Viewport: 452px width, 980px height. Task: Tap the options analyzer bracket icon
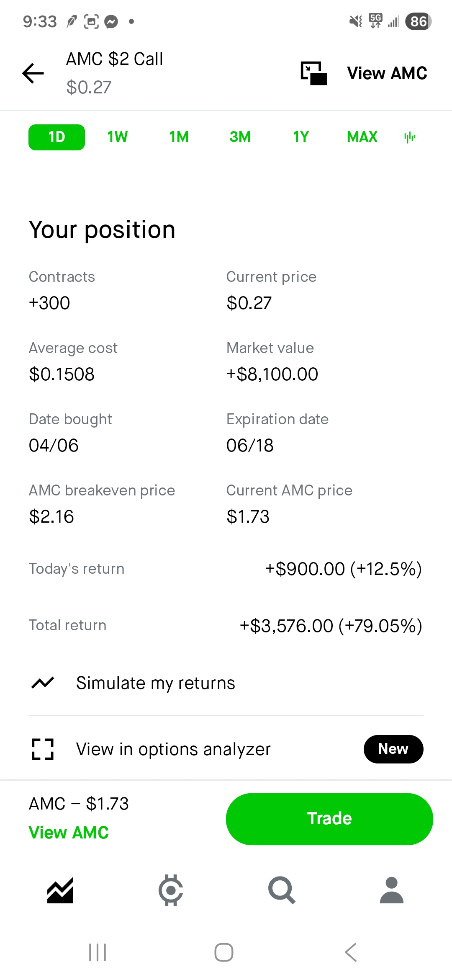point(43,749)
